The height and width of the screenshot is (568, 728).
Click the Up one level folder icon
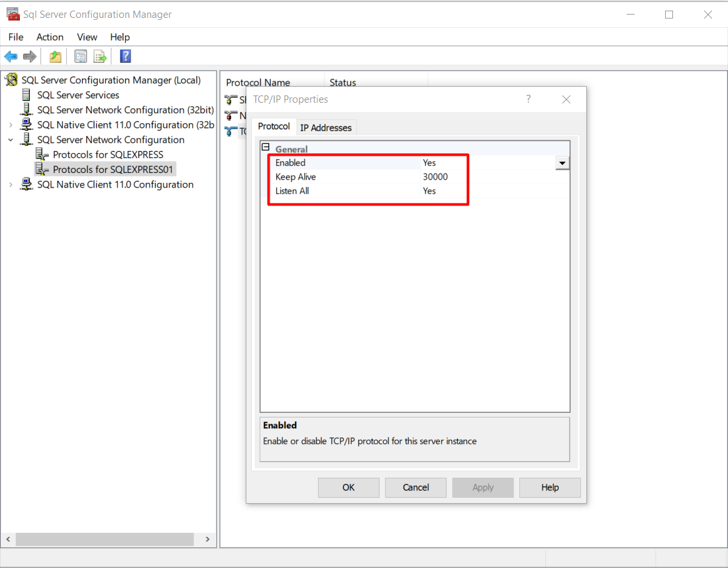pyautogui.click(x=55, y=56)
